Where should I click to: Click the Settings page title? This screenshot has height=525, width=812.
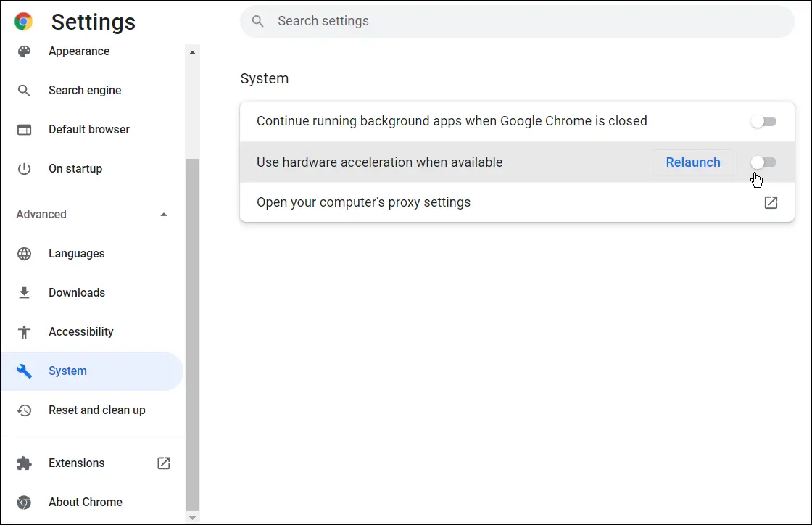pyautogui.click(x=94, y=22)
